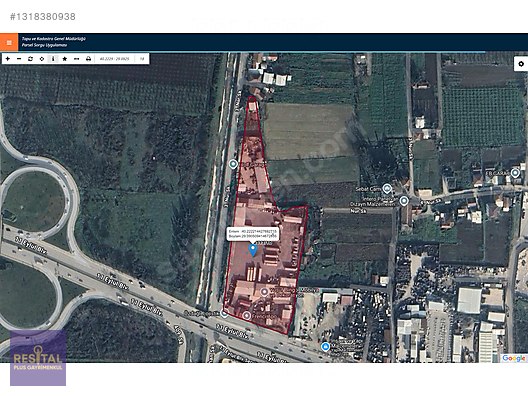528x396 pixels.
Task: Click the FB GARAJ place marker
Action: click(515, 173)
